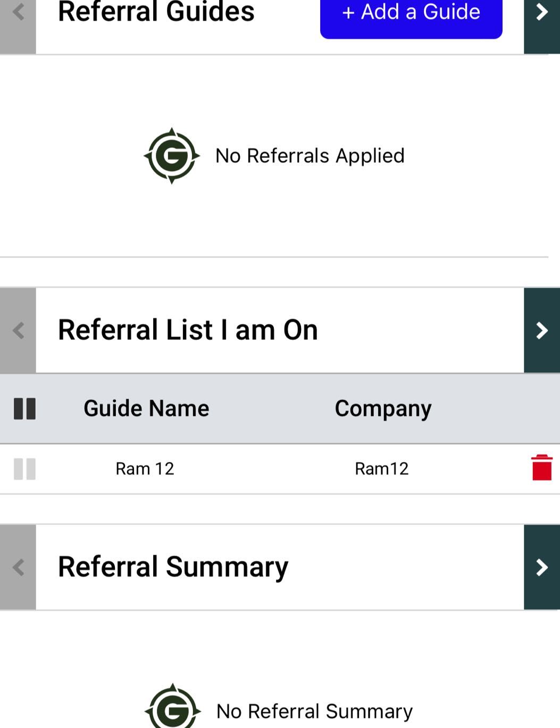Sort by the Company column header
Viewport: 560px width, 728px height.
(383, 408)
